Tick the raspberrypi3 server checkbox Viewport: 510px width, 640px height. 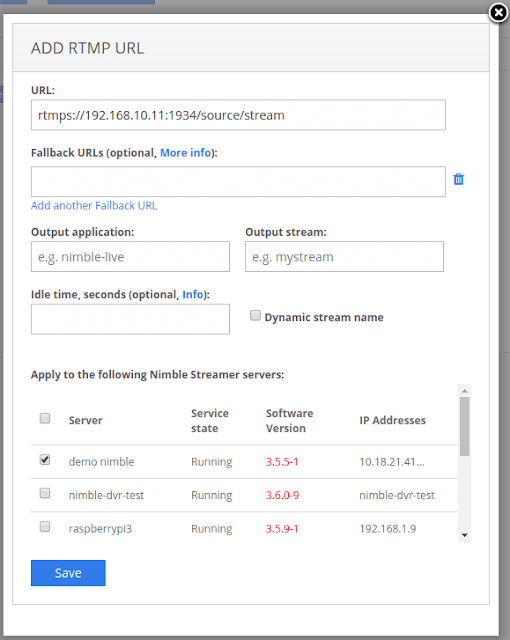(45, 527)
